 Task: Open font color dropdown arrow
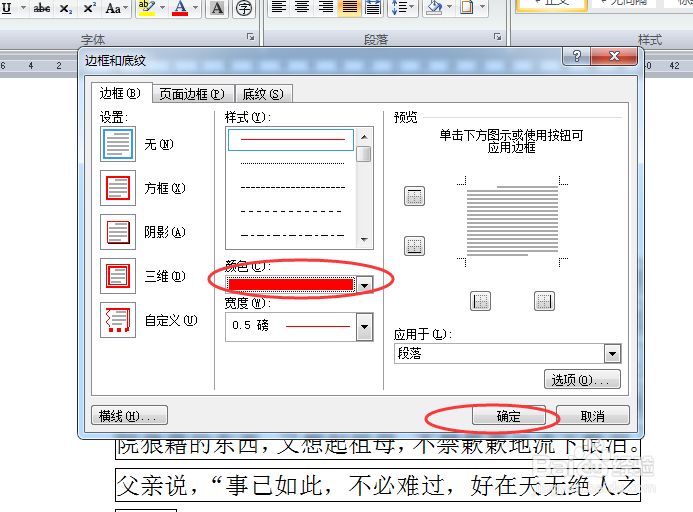pos(195,8)
